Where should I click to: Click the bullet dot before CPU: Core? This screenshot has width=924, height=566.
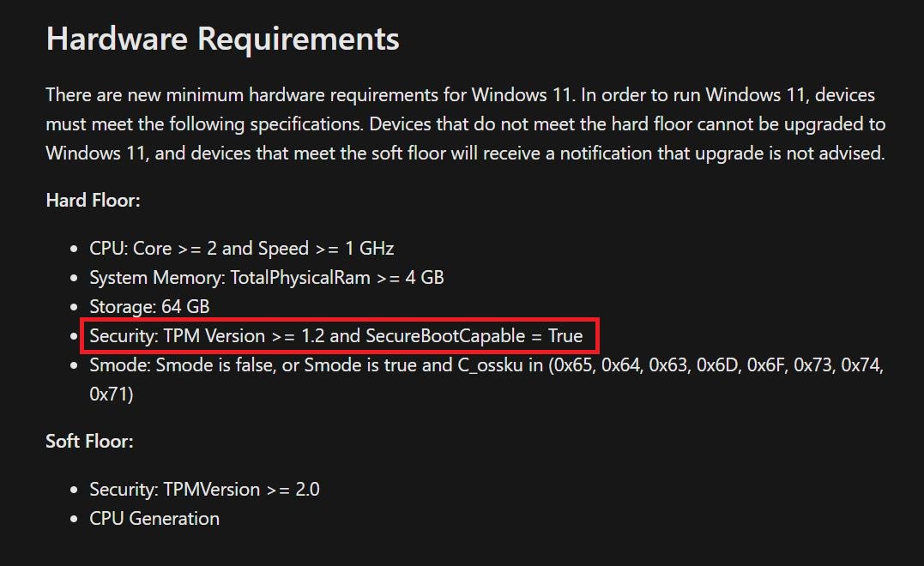click(x=74, y=250)
